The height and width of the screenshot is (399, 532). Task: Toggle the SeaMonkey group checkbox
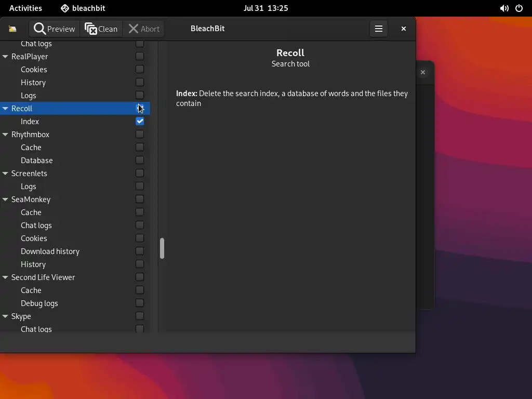tap(140, 199)
